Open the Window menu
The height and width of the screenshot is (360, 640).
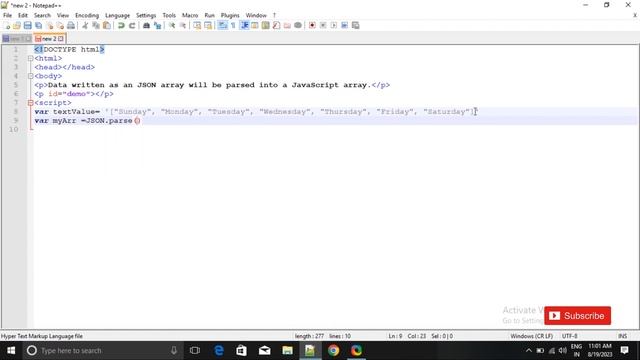click(256, 15)
